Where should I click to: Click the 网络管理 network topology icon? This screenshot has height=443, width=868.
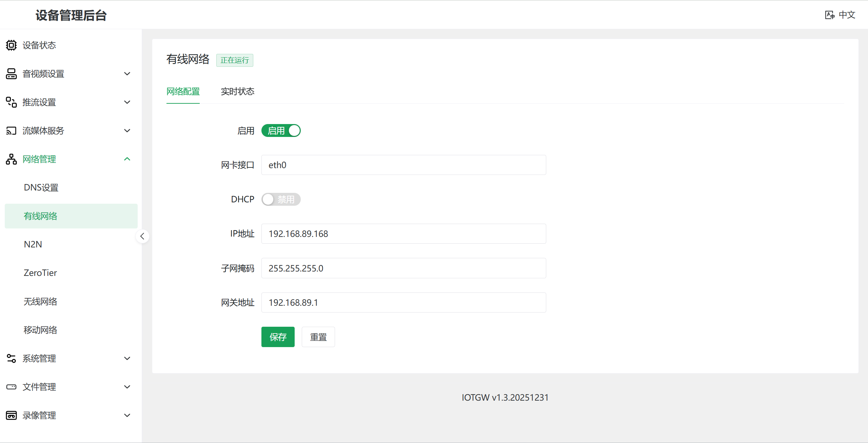point(11,159)
